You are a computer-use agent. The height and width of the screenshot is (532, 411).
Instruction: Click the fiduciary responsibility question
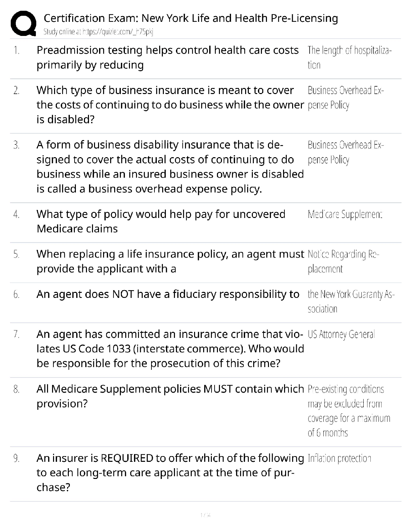click(x=168, y=294)
